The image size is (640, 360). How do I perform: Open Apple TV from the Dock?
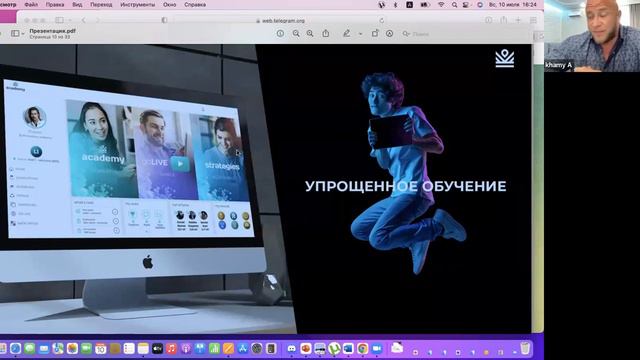(158, 349)
